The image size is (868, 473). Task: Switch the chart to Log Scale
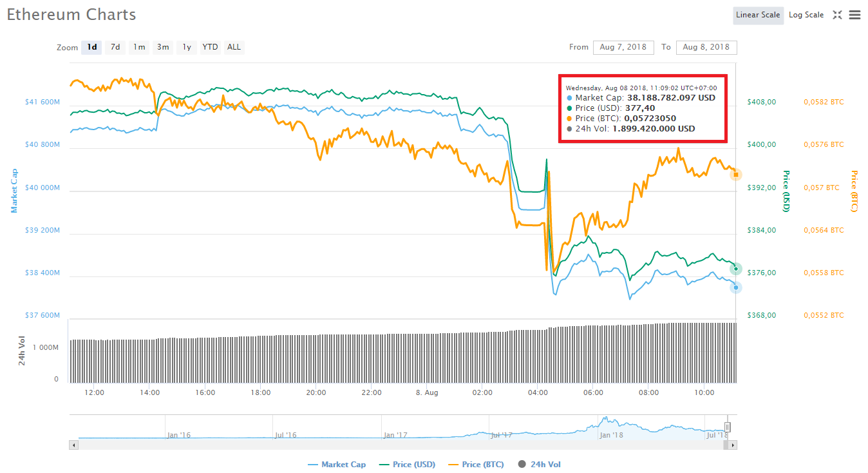806,14
